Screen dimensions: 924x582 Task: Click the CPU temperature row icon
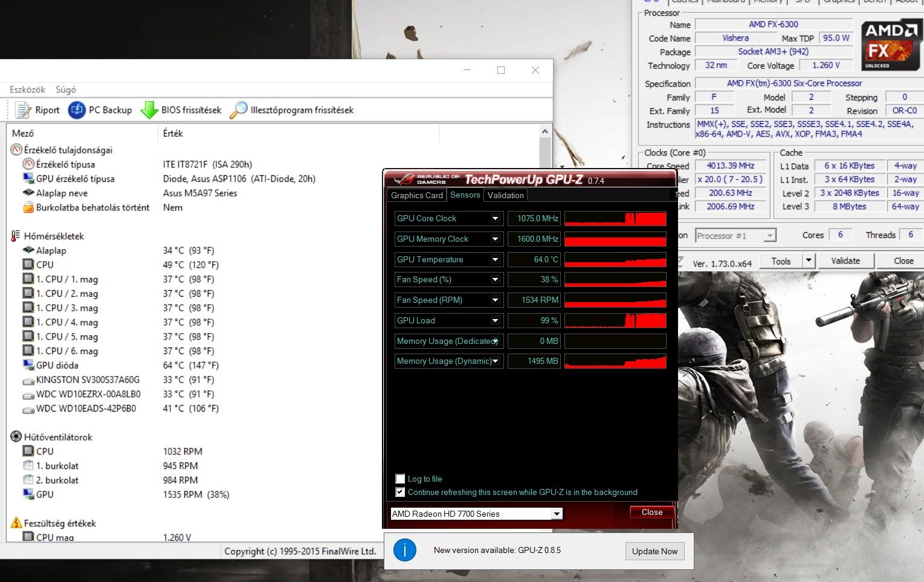click(28, 265)
